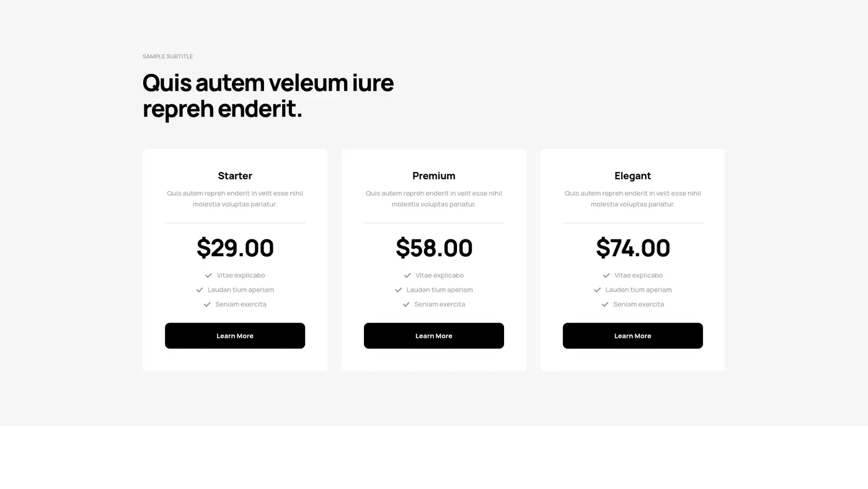Click the checkmark beside Premium's Seniam exercita
Image resolution: width=868 pixels, height=489 pixels.
click(x=406, y=304)
